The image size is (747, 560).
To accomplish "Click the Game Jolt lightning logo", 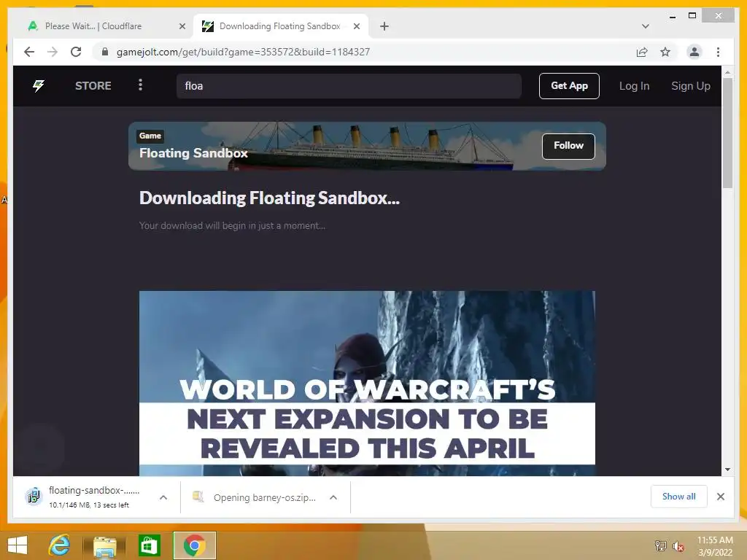I will point(39,86).
